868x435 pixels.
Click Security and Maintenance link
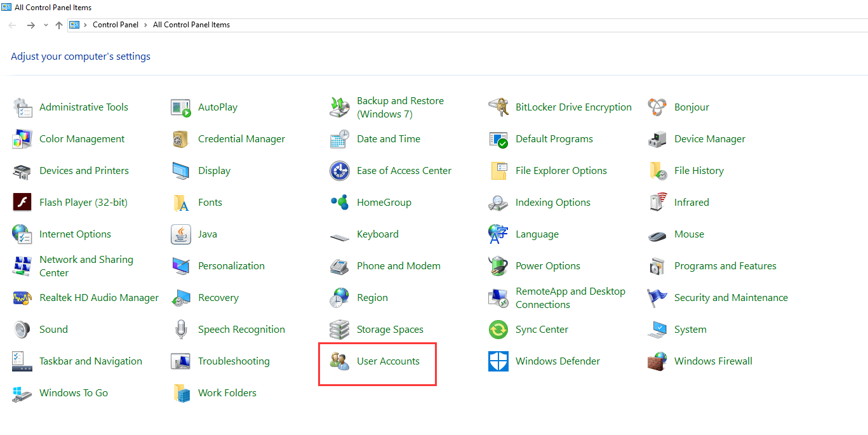pyautogui.click(x=731, y=298)
